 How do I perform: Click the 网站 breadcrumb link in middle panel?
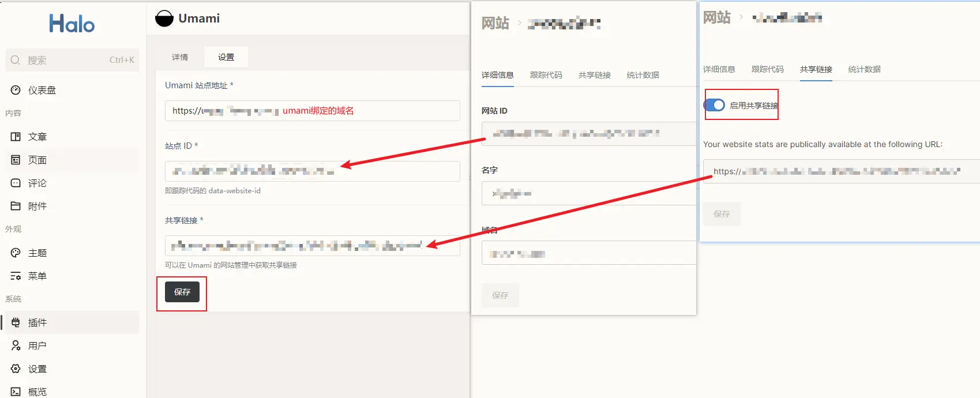pos(495,23)
